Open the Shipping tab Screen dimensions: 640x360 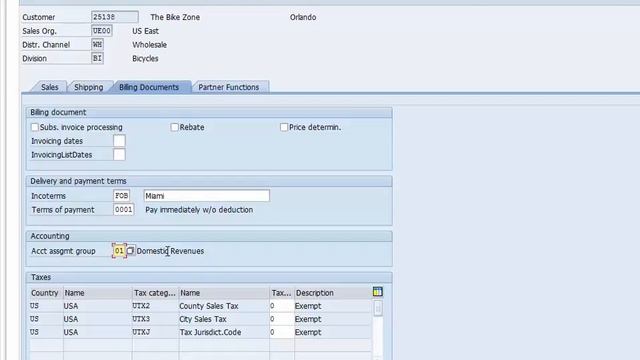(x=89, y=87)
